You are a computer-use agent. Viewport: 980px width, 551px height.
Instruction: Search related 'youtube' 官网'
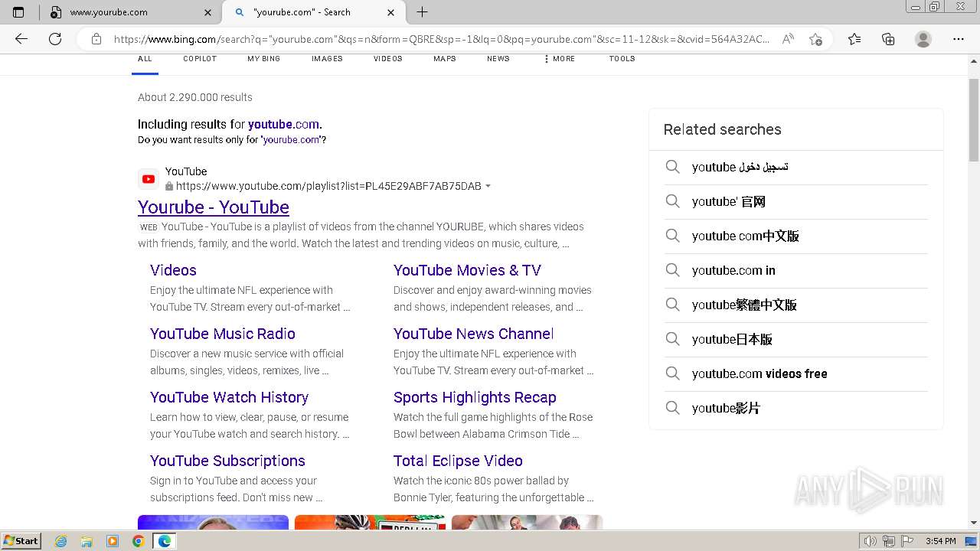(796, 201)
